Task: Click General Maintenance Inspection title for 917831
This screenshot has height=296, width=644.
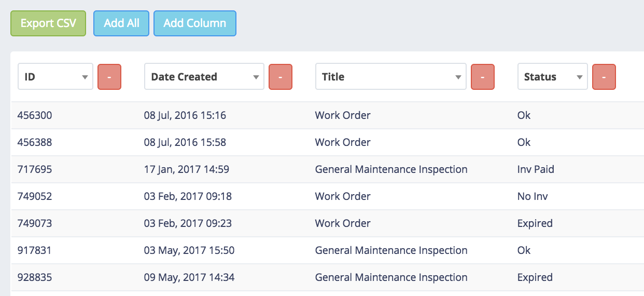Action: click(391, 250)
